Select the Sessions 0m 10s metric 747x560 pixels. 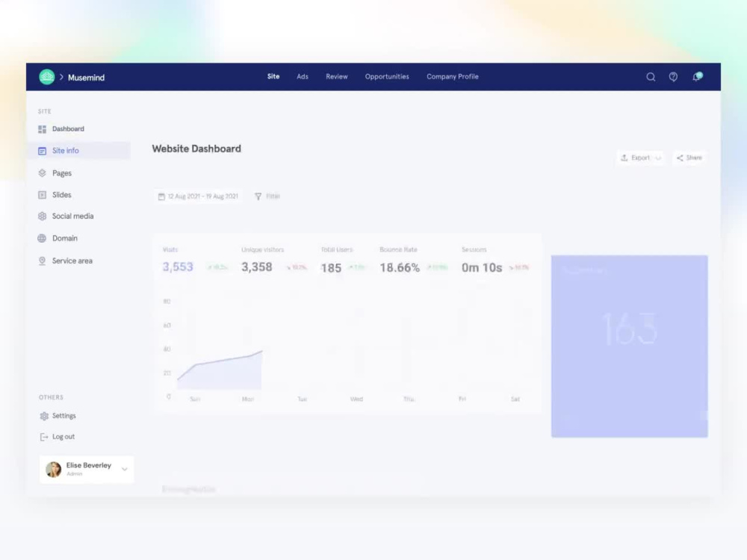tap(495, 261)
